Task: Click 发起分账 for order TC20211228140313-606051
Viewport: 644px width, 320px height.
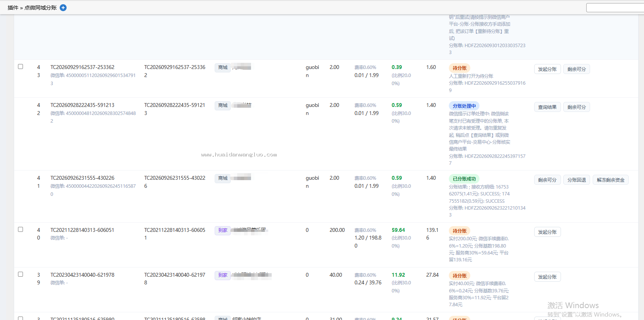Action: 548,232
